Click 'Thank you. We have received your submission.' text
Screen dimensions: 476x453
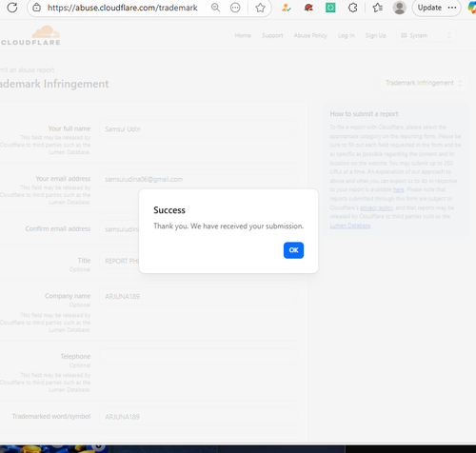[x=228, y=226]
